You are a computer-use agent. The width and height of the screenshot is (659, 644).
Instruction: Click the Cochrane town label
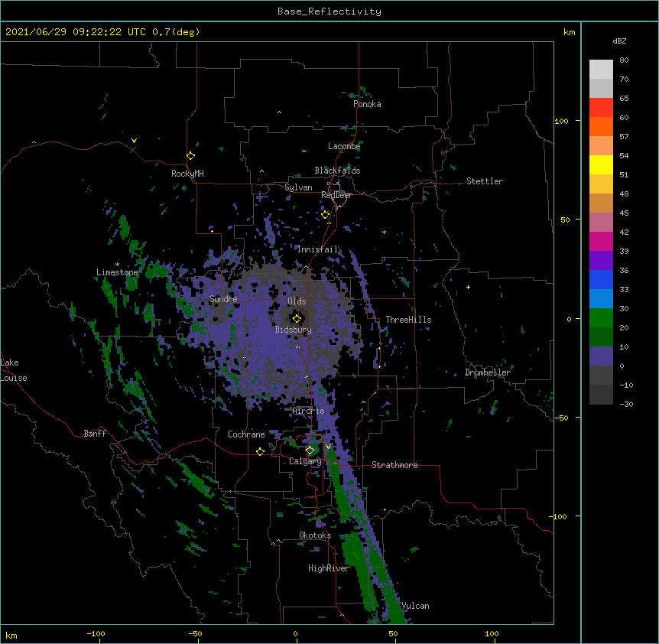(246, 434)
